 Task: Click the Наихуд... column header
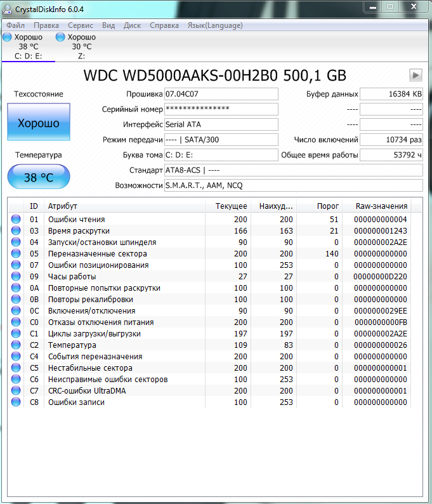coord(273,206)
